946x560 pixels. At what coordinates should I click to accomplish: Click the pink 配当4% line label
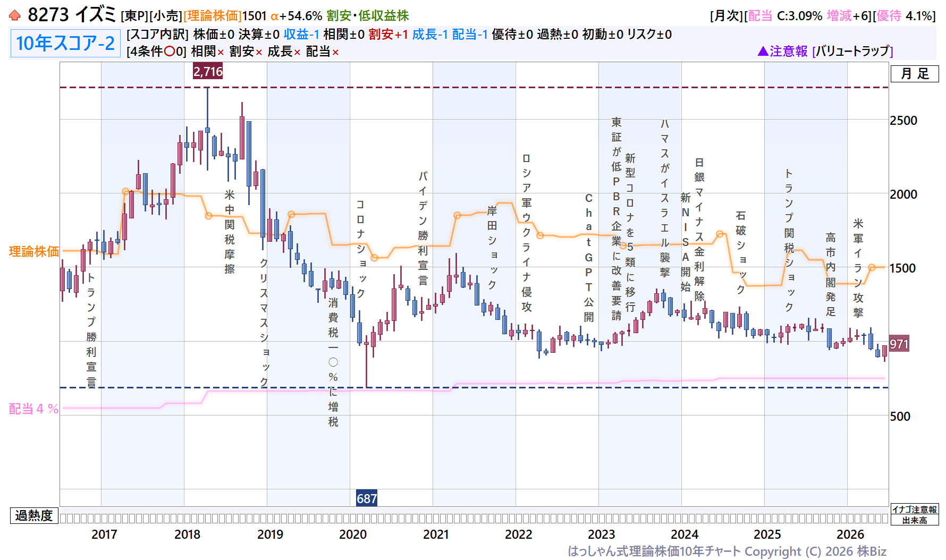click(33, 409)
